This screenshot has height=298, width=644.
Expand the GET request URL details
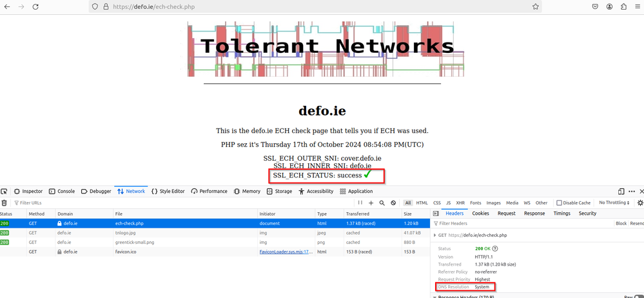[x=435, y=235]
